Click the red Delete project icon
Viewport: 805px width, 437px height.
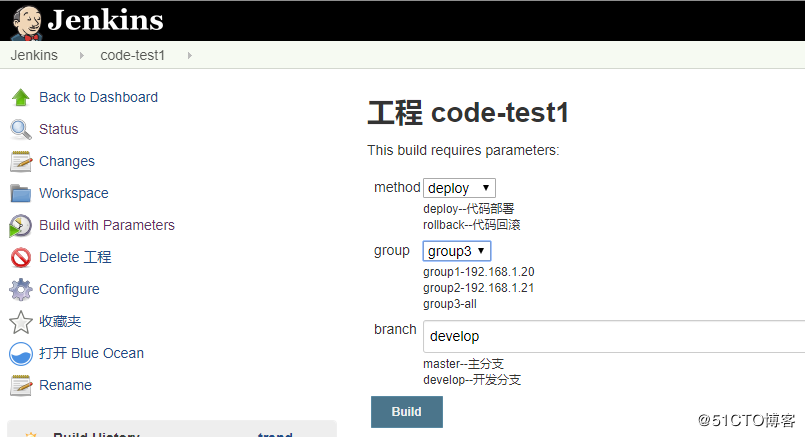point(21,257)
